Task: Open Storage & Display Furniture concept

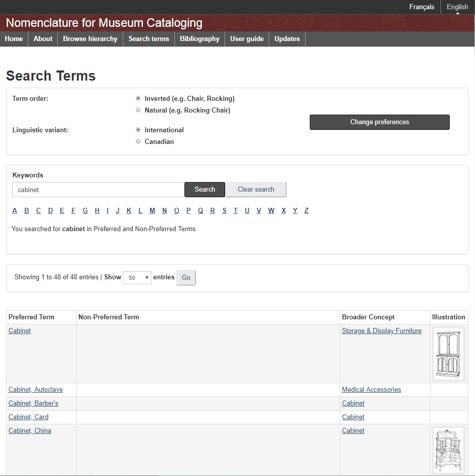Action: [382, 331]
